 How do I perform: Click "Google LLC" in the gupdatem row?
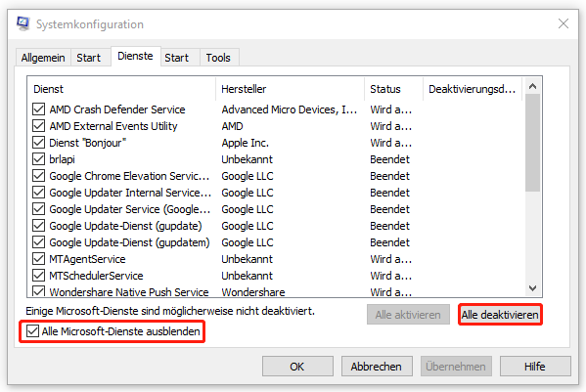[248, 242]
